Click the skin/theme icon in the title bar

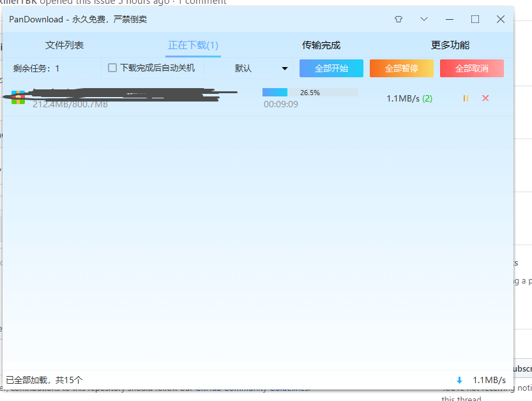pos(398,19)
